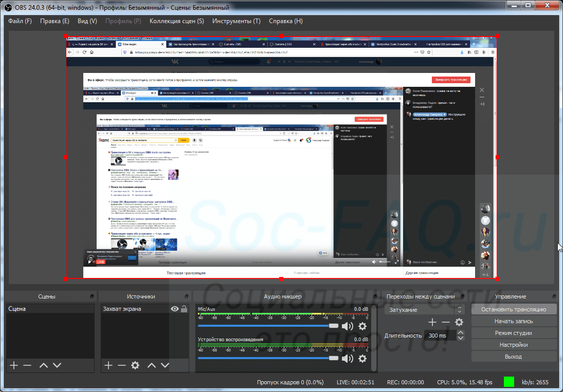Viewport: 563px width, 392px height.
Task: Open the Вид (V) menu
Action: point(87,21)
